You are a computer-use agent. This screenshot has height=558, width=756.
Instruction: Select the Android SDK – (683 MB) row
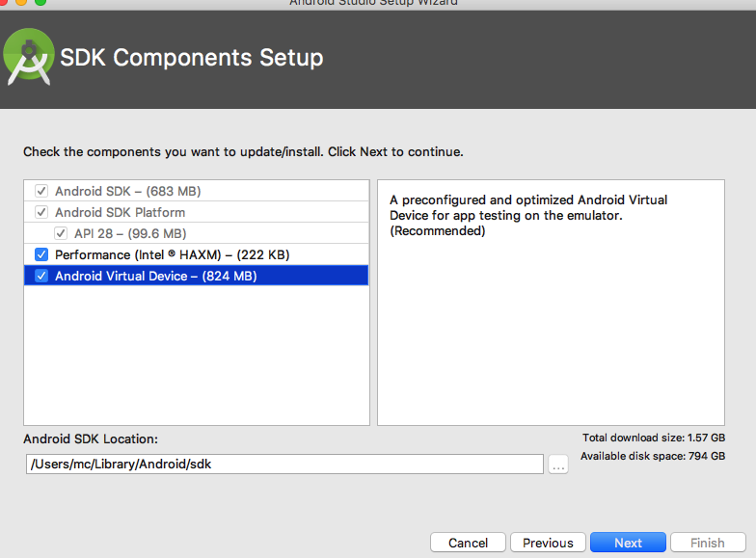click(x=197, y=191)
